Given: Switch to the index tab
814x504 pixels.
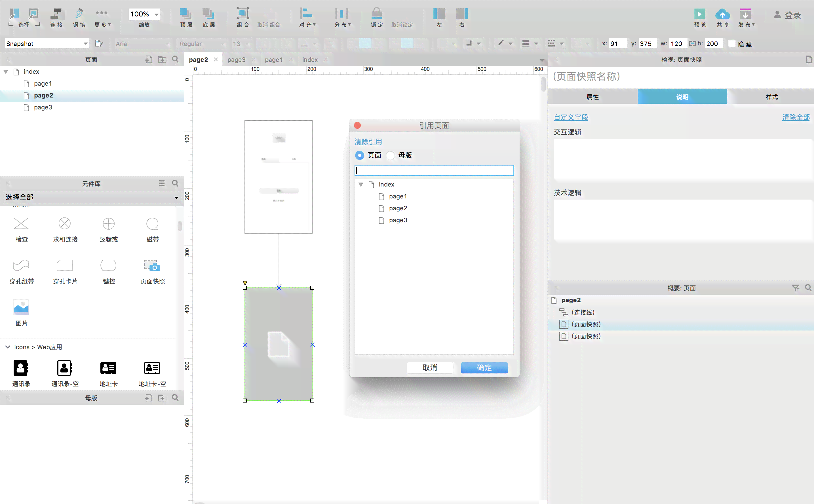Looking at the screenshot, I should coord(310,59).
